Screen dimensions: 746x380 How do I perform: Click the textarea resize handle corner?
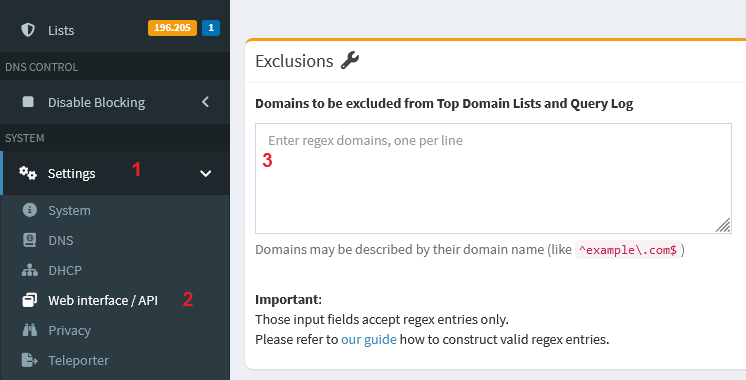tap(723, 225)
